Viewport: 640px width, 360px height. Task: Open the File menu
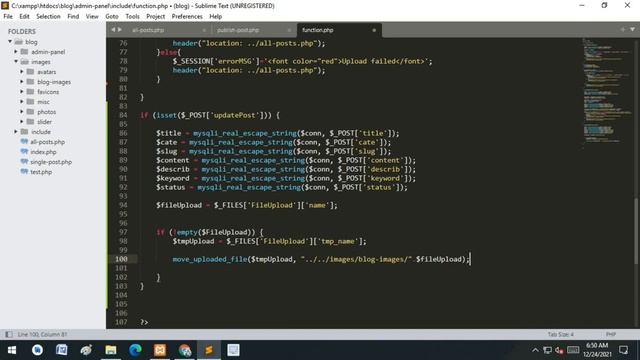[x=8, y=16]
